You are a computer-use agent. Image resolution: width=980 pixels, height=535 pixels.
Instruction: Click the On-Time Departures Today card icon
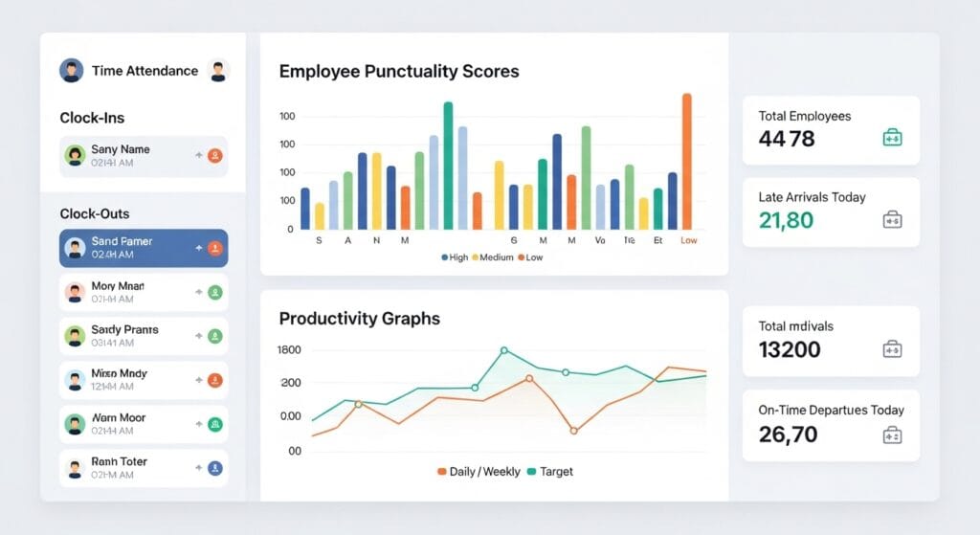[x=892, y=435]
